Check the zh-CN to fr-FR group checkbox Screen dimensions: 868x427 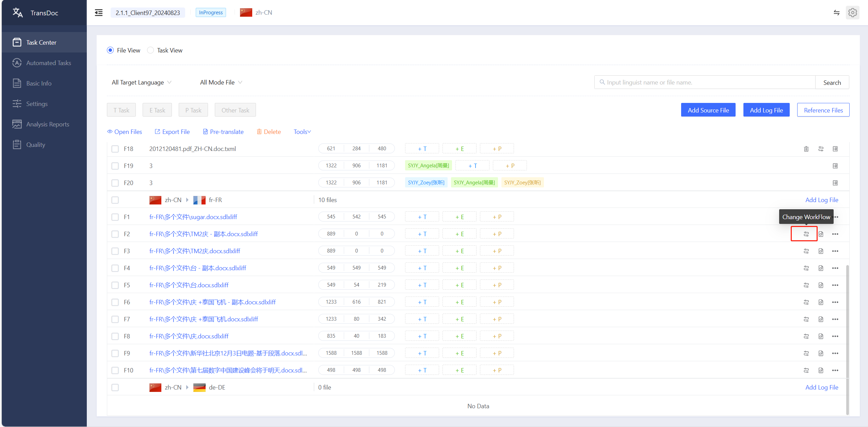tap(115, 200)
